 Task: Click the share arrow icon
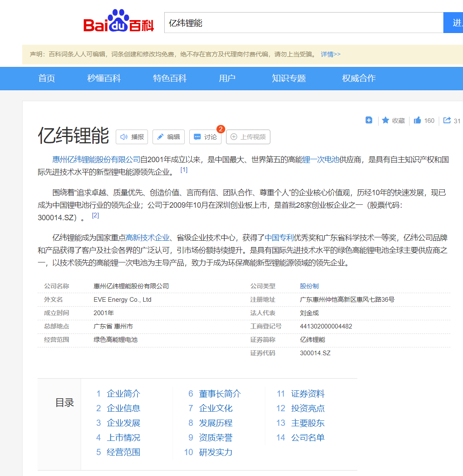tap(447, 120)
